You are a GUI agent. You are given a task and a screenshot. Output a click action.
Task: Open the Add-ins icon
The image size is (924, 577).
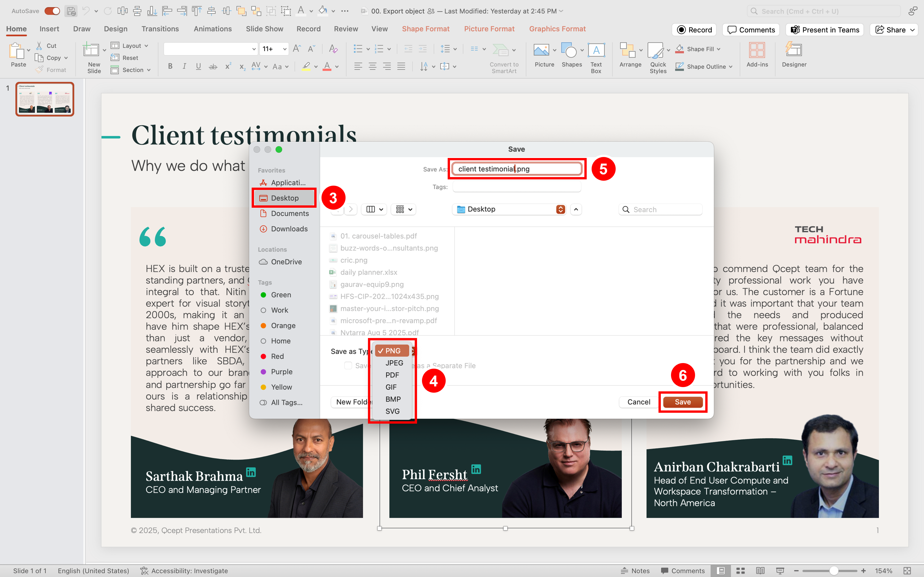tap(757, 50)
